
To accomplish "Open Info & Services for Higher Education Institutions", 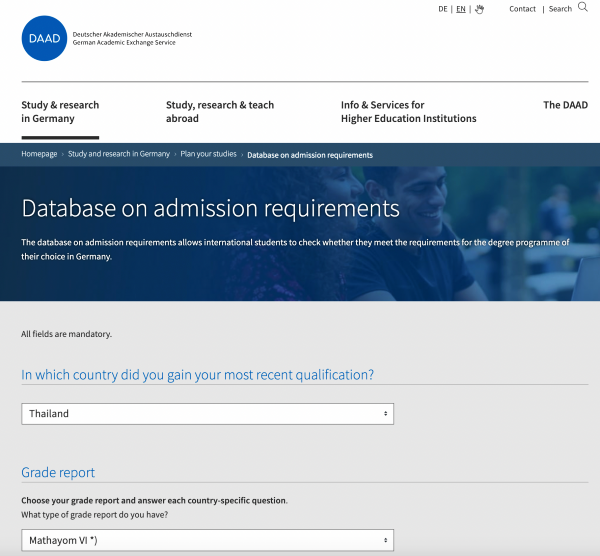I will pos(408,111).
